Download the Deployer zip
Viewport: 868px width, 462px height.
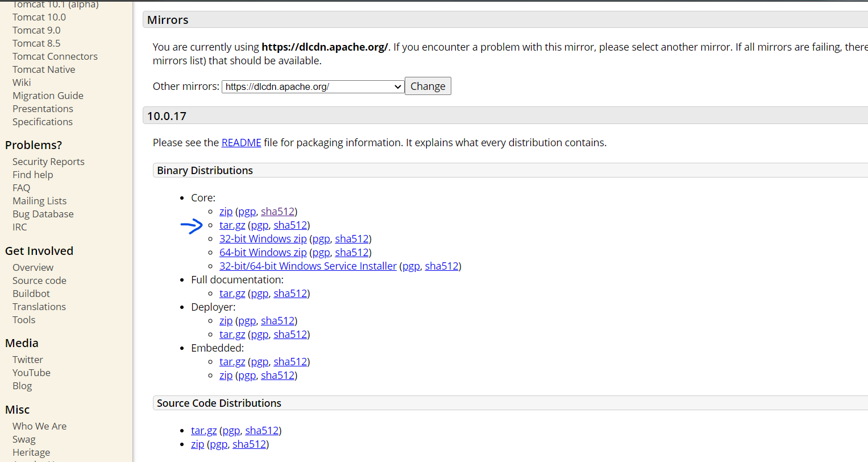[226, 320]
